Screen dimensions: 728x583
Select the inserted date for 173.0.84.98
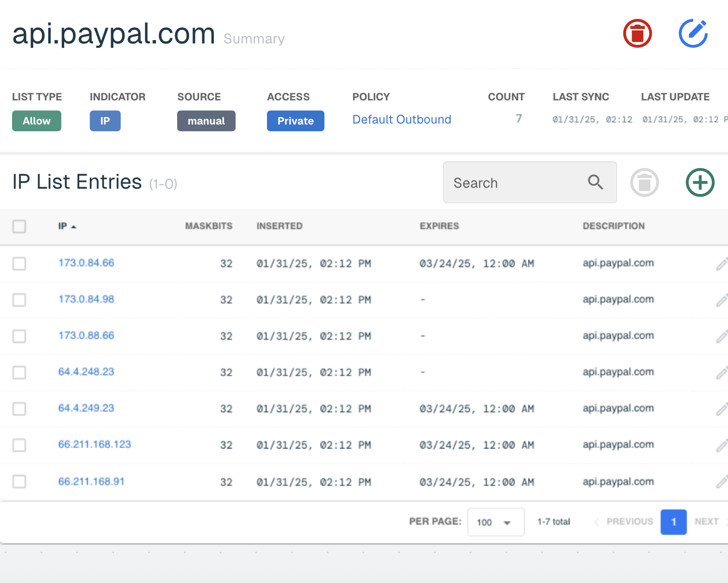click(314, 300)
